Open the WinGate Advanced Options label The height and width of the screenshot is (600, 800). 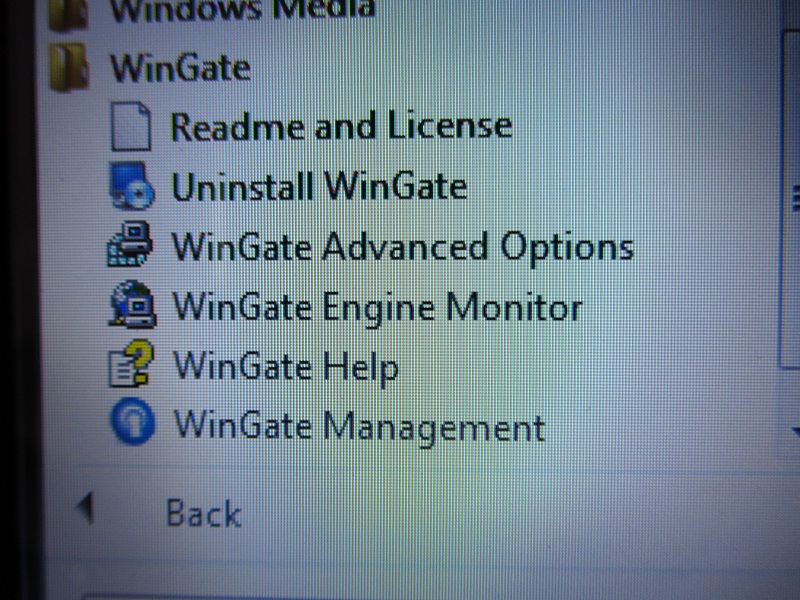coord(403,248)
